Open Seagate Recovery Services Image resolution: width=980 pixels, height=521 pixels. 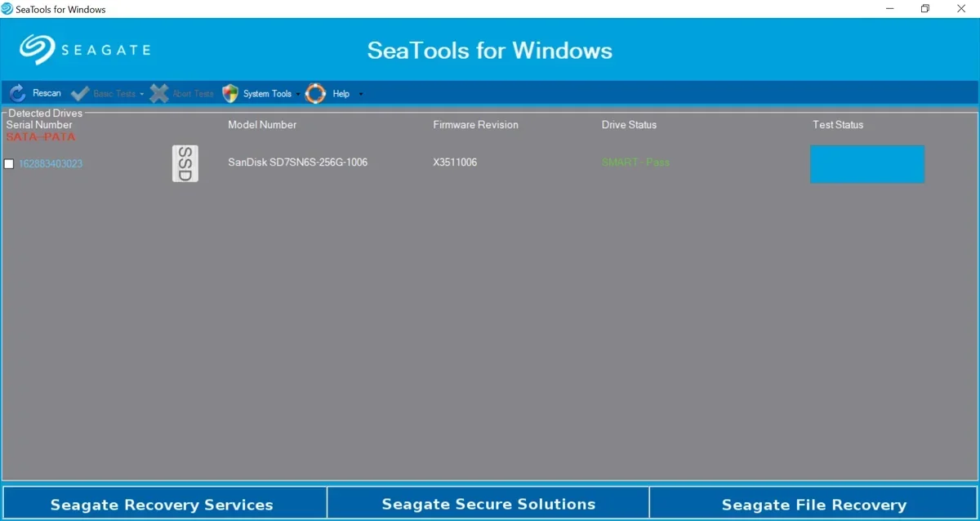pyautogui.click(x=164, y=503)
